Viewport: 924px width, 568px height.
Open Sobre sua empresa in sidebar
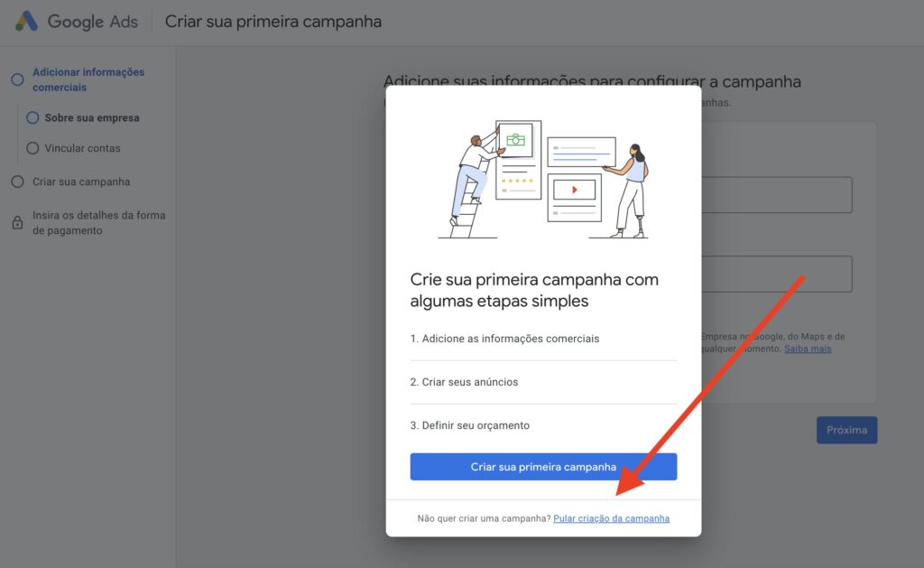coord(92,118)
